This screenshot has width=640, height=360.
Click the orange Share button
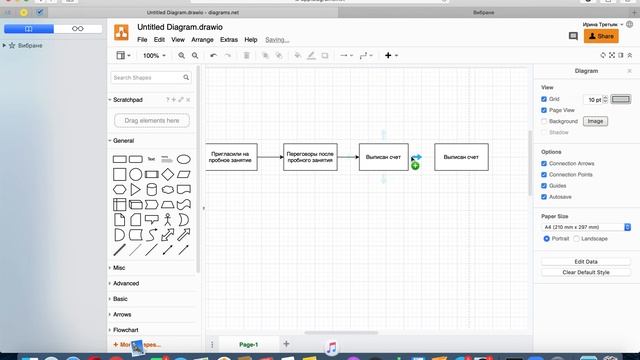601,36
